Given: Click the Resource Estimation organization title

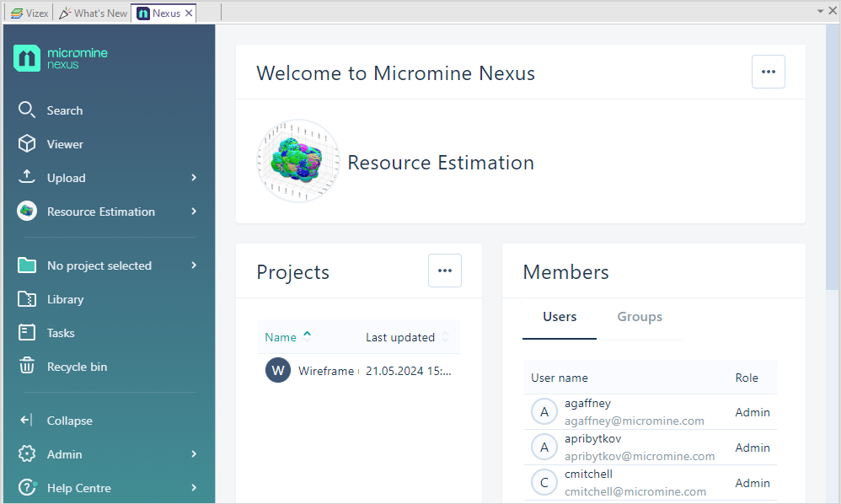Looking at the screenshot, I should (x=441, y=163).
